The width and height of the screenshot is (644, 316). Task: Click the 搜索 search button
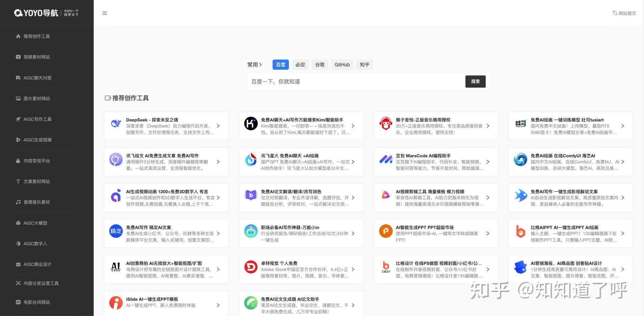(x=475, y=82)
